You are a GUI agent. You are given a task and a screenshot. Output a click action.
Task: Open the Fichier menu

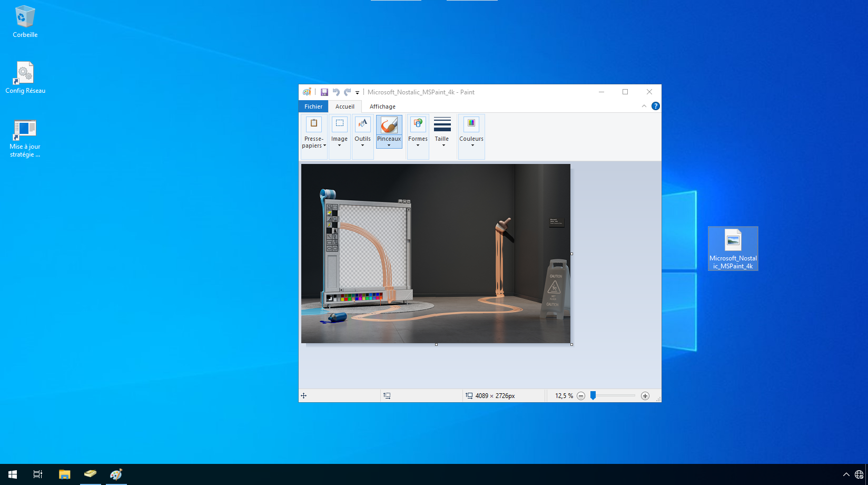click(313, 106)
